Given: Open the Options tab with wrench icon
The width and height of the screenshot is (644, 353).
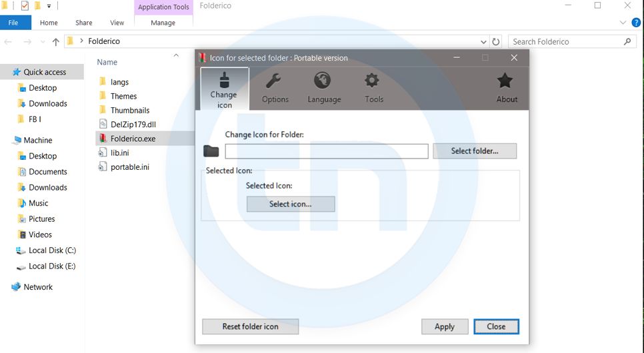Looking at the screenshot, I should [x=275, y=89].
